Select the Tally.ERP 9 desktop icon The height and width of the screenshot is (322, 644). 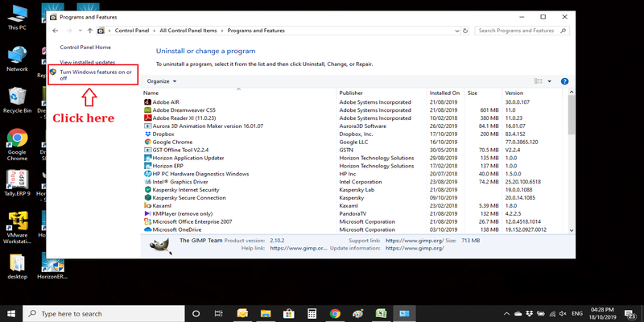tap(17, 183)
